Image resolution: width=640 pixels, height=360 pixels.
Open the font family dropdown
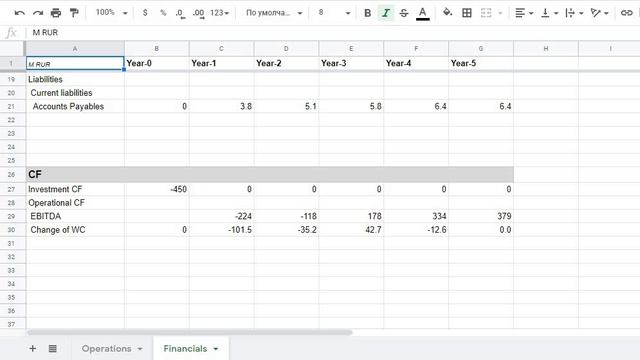273,13
